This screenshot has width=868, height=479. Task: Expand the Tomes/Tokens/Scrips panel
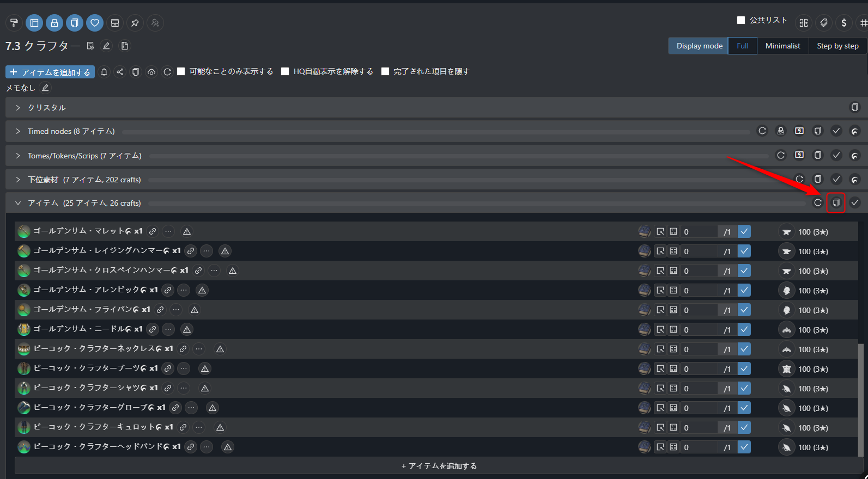[18, 156]
